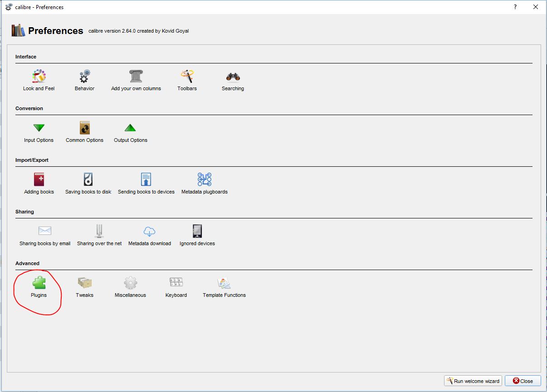Click the calibre version 2.64.0 text
547x392 pixels.
pos(138,31)
